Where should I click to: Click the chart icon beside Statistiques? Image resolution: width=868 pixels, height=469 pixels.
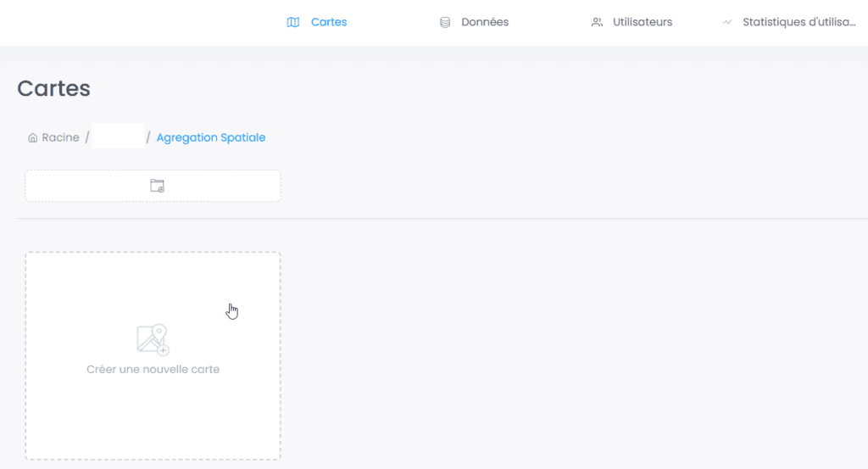pos(727,22)
